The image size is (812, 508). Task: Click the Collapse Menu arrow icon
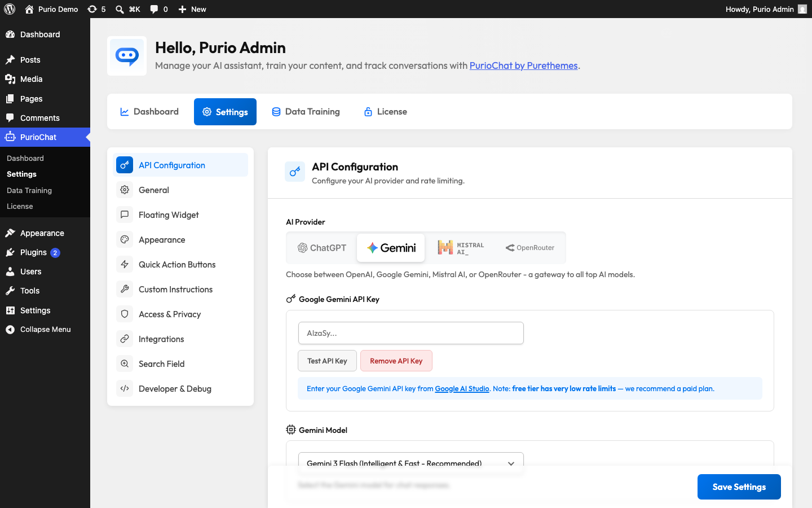click(x=10, y=330)
